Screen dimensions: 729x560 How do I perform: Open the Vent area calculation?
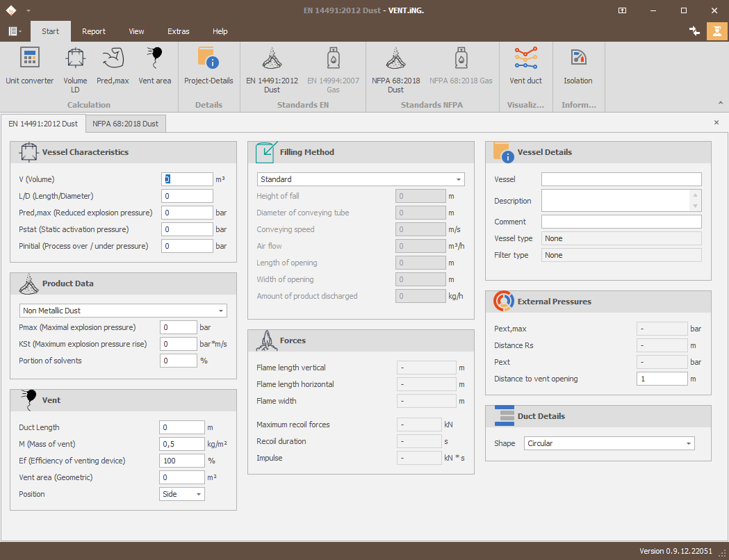(155, 66)
